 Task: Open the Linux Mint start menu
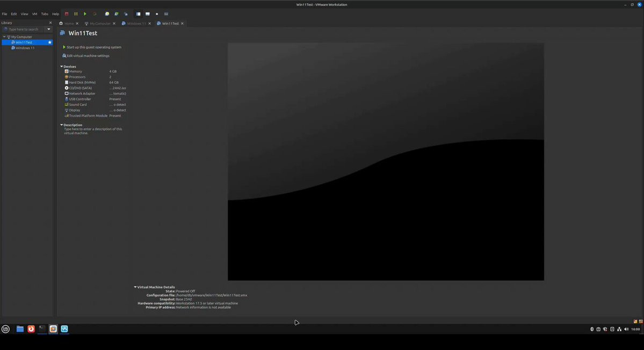point(5,329)
